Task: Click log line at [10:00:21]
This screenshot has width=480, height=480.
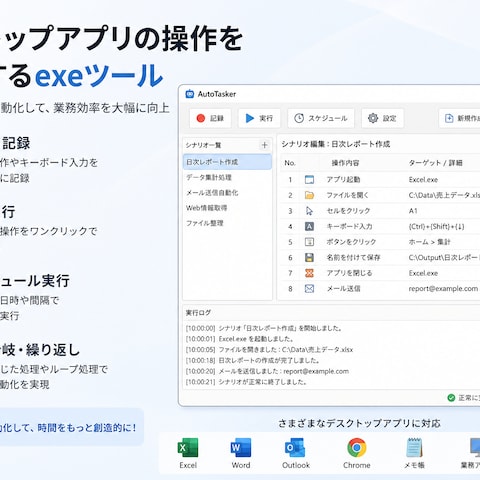Action: [246, 382]
